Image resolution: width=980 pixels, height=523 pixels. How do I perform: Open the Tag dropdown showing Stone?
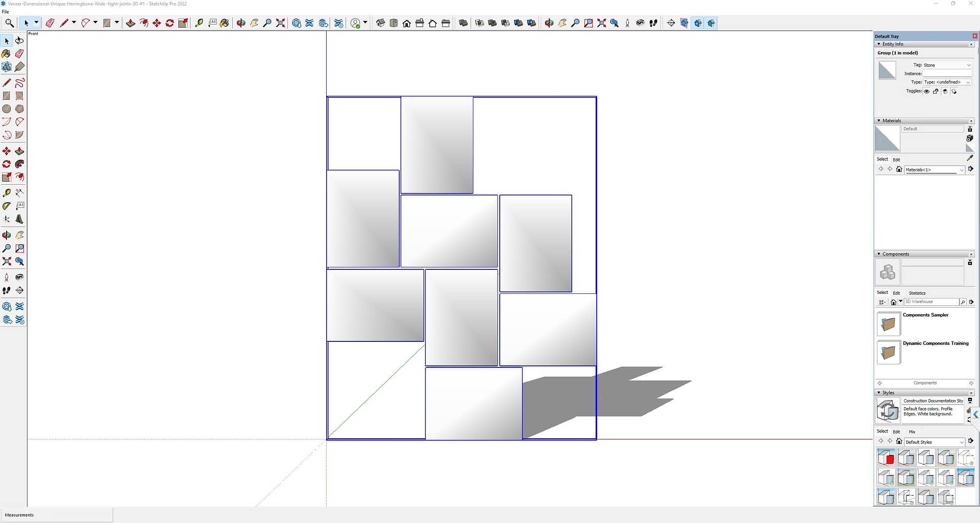click(947, 65)
